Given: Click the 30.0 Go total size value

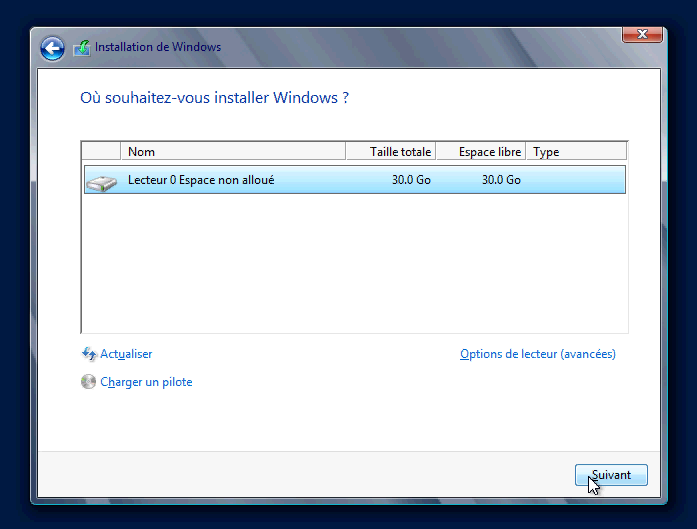Looking at the screenshot, I should (411, 180).
